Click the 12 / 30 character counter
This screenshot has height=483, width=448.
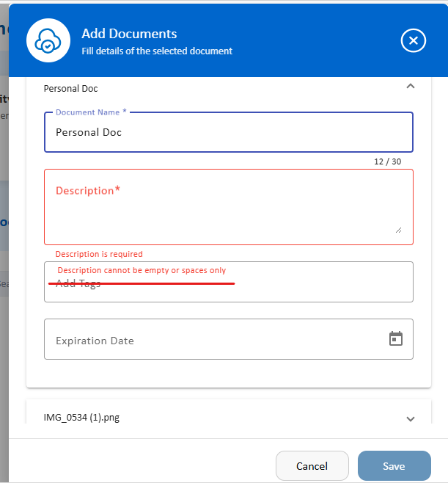388,161
